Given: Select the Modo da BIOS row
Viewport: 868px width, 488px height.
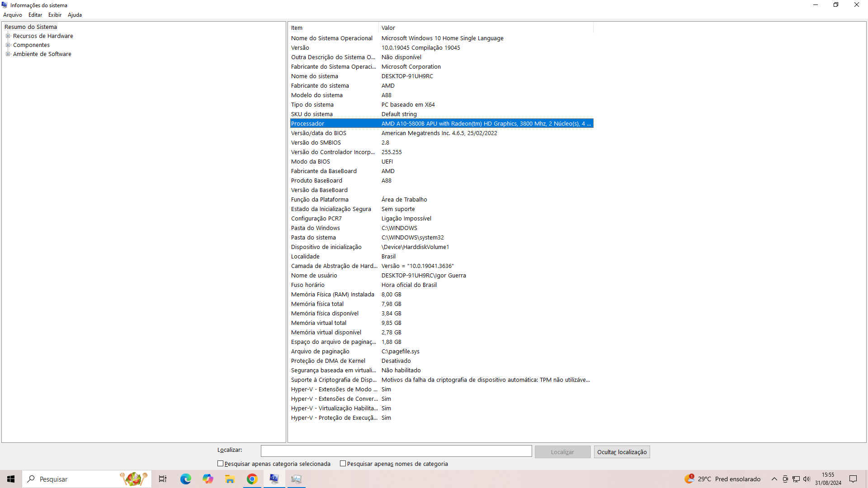Looking at the screenshot, I should [441, 162].
